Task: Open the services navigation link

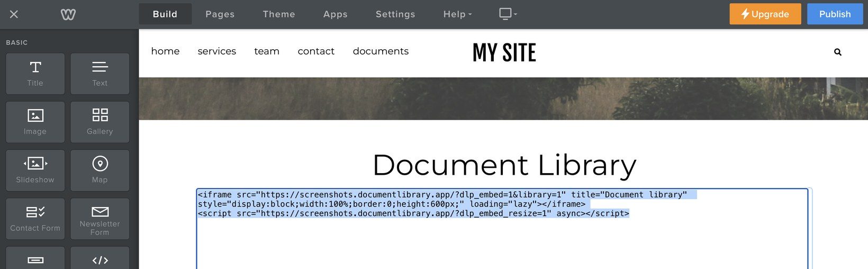Action: click(217, 51)
